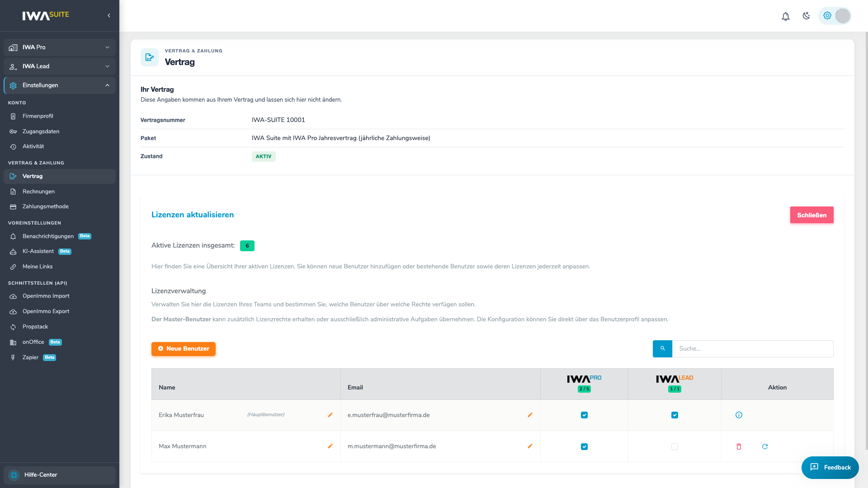The image size is (868, 488).
Task: Open the Hilfe-Center link
Action: click(60, 475)
